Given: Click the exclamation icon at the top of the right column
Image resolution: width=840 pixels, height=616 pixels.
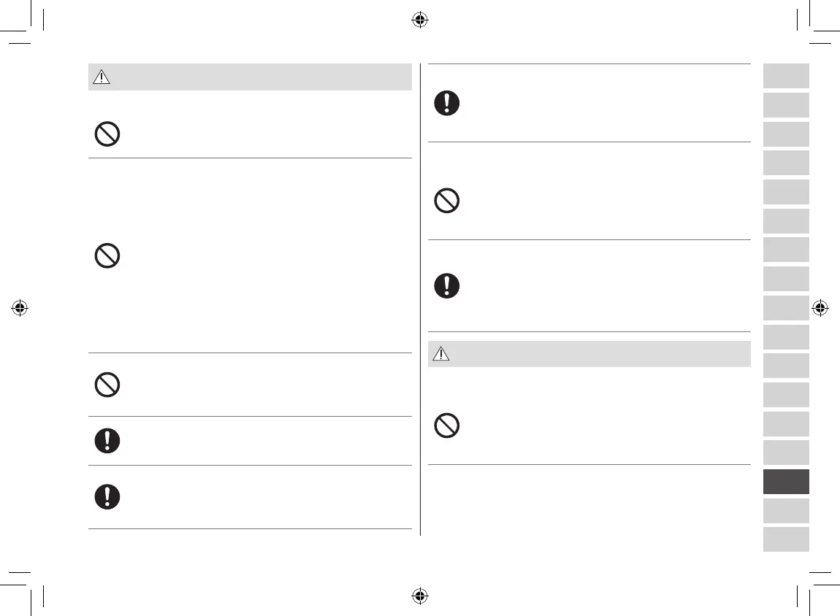Looking at the screenshot, I should tap(447, 103).
